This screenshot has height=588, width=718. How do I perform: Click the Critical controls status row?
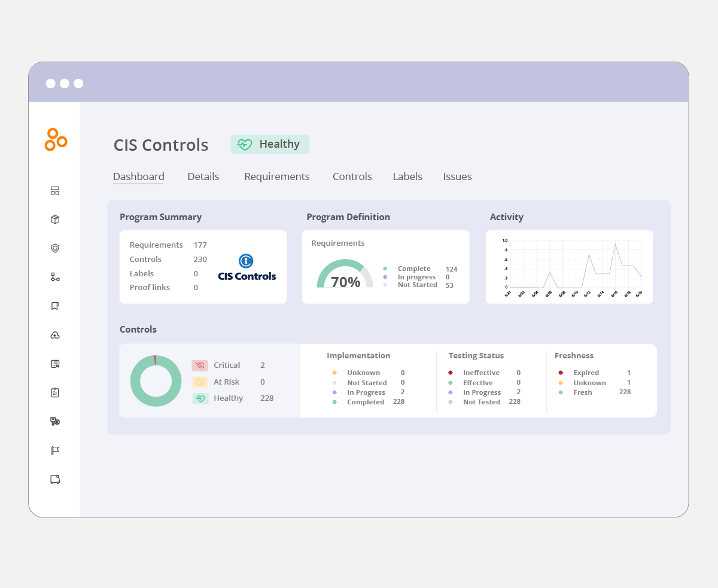(227, 365)
